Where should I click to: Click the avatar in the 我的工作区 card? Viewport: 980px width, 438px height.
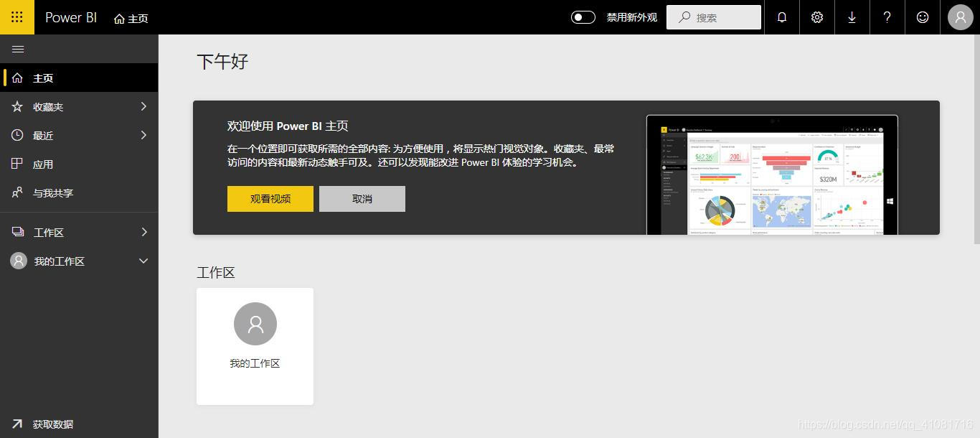pyautogui.click(x=255, y=324)
